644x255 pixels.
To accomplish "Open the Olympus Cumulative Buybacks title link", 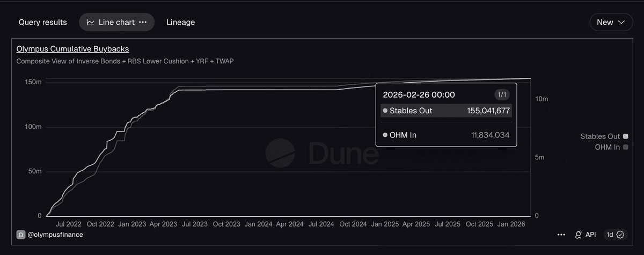I will 72,49.
